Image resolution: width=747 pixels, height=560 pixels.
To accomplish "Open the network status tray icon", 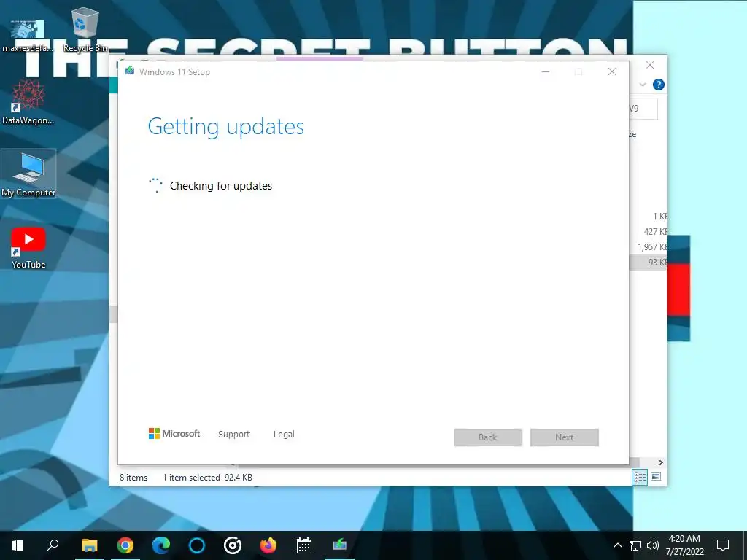I will pyautogui.click(x=635, y=545).
